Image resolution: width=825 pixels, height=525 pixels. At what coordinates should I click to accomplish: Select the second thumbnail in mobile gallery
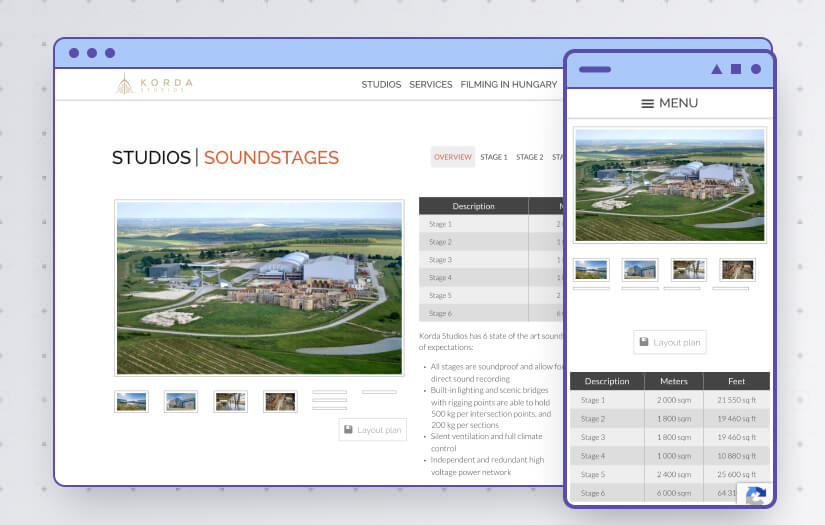tap(640, 270)
